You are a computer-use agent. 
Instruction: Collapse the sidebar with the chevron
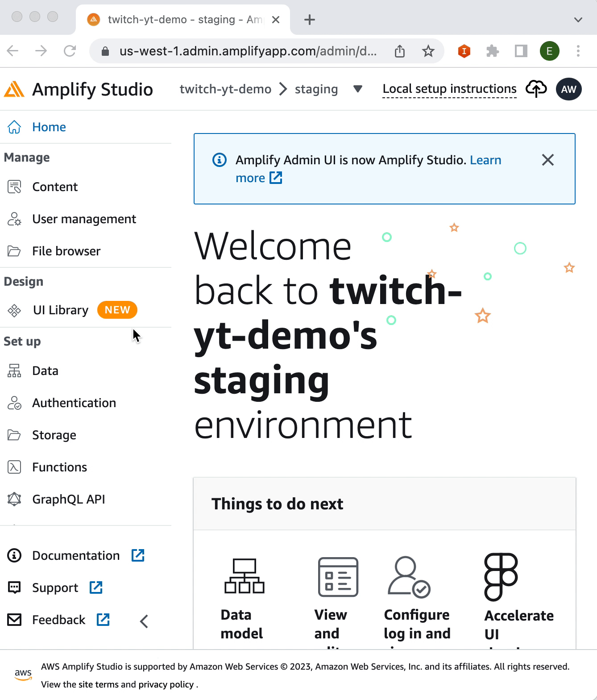(x=144, y=621)
